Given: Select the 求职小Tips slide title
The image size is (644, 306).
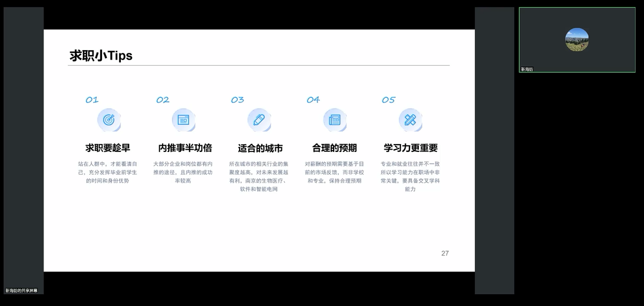Looking at the screenshot, I should click(x=101, y=56).
